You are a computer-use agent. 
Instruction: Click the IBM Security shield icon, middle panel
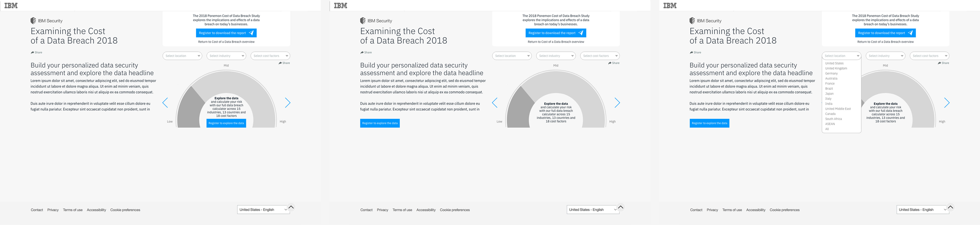[363, 21]
